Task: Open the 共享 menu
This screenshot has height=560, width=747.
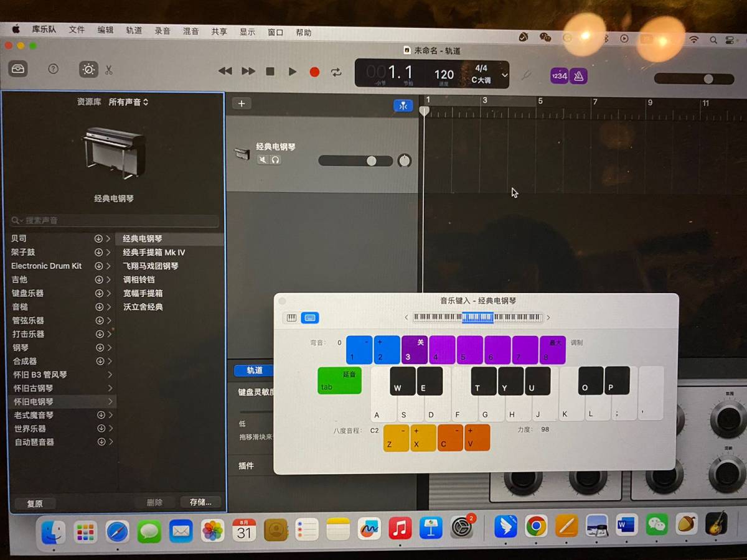Action: (219, 32)
